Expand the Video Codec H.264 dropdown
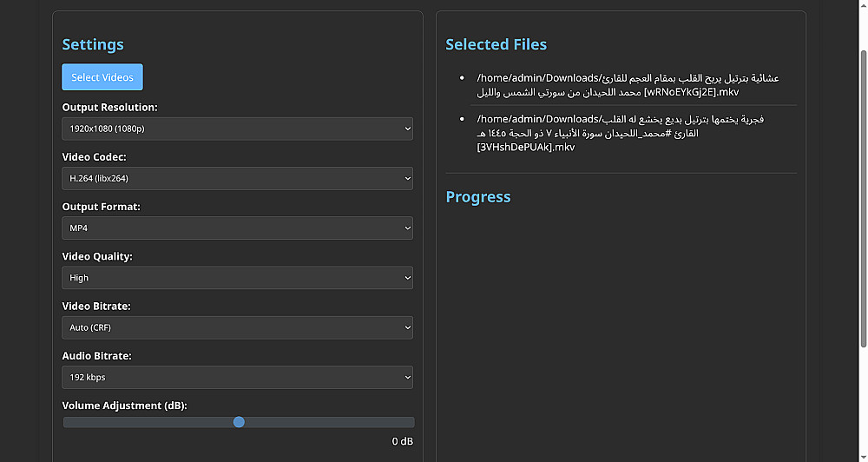 [237, 178]
